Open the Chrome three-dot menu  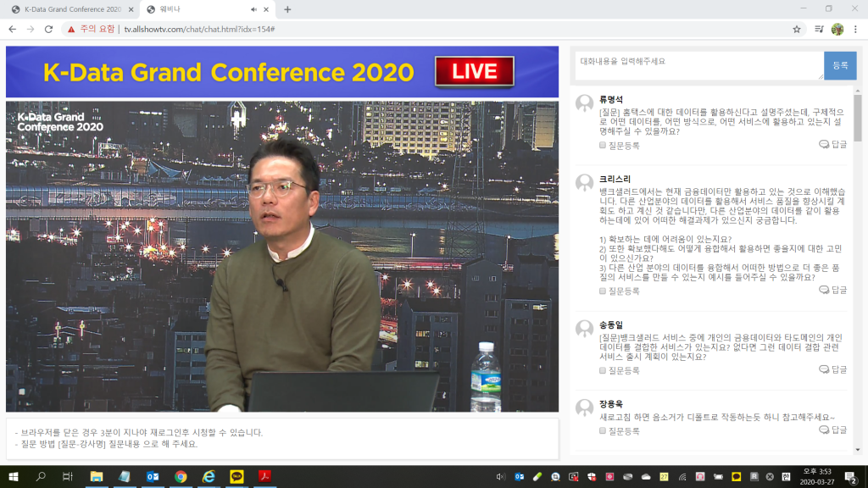click(x=855, y=30)
